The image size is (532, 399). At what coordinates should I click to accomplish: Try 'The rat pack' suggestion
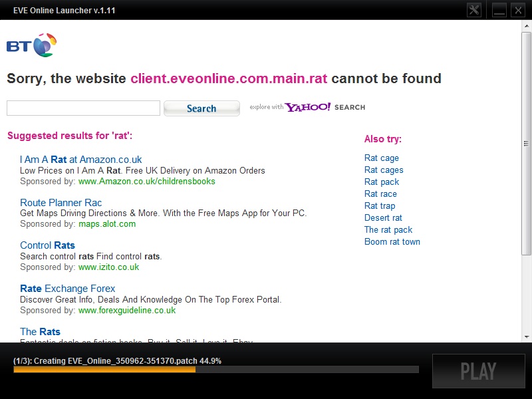click(x=388, y=229)
